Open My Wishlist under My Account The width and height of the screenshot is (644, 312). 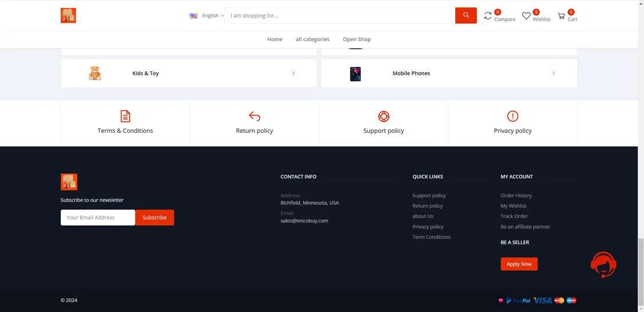[514, 206]
